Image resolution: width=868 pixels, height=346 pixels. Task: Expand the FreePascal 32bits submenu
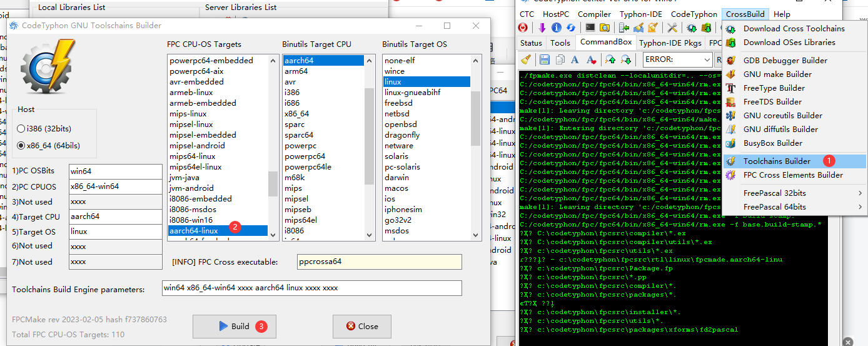click(x=794, y=193)
